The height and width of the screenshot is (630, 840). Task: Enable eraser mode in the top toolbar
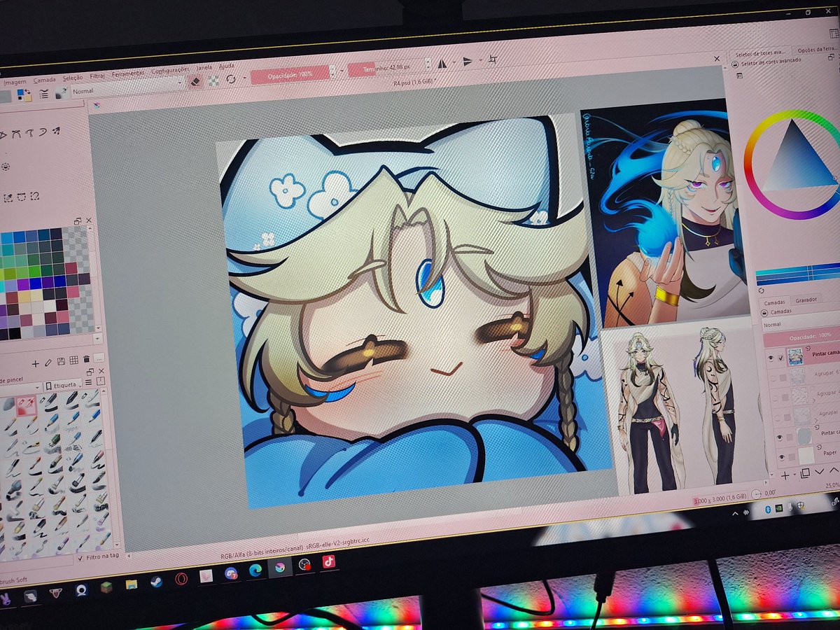point(196,80)
